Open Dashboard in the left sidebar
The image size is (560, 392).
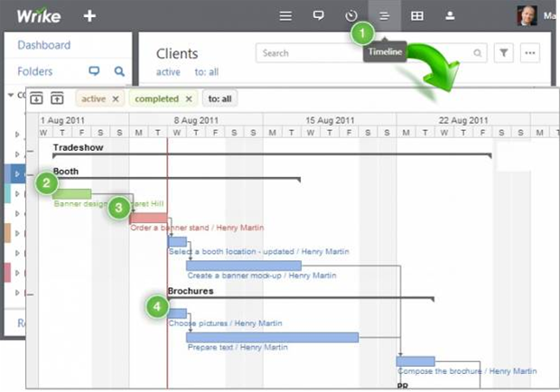[43, 45]
